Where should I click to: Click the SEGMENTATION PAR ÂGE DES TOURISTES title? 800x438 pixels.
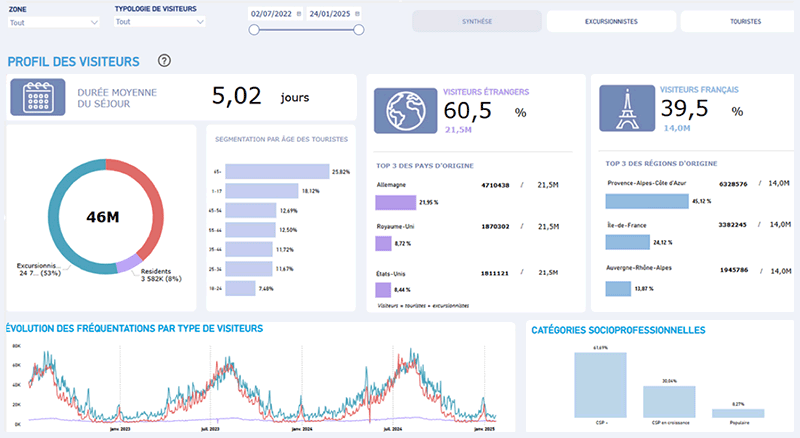click(281, 139)
